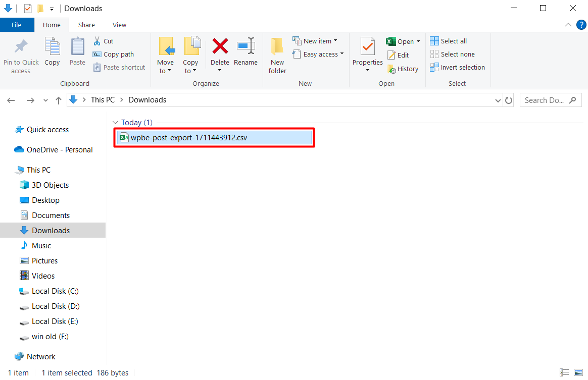The height and width of the screenshot is (380, 588).
Task: Expand the Move to dropdown
Action: 165,71
